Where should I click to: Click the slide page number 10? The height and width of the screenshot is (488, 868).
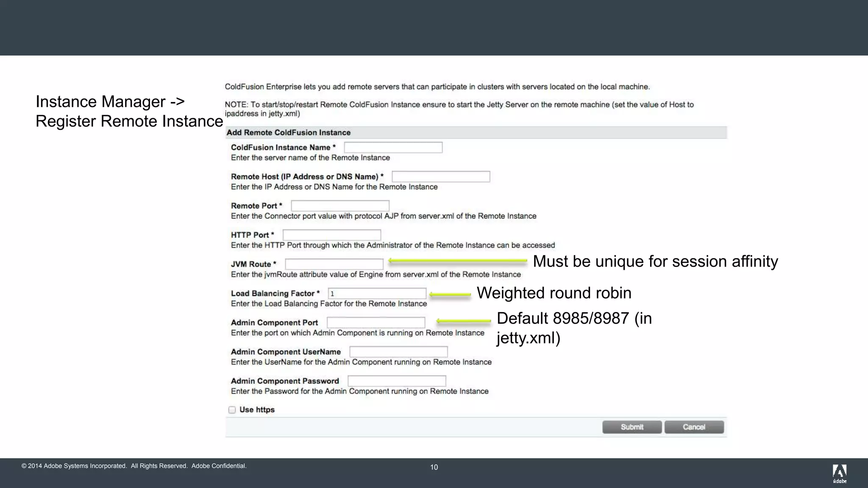click(434, 467)
